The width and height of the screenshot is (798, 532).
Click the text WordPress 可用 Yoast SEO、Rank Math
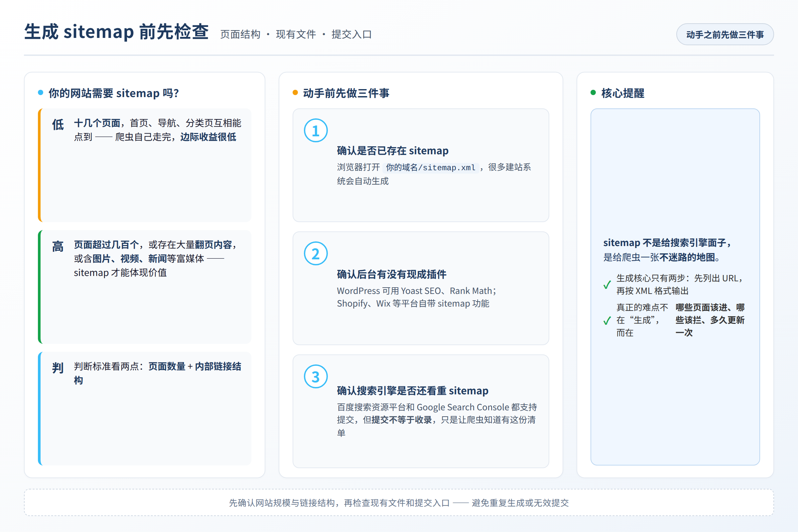click(414, 291)
